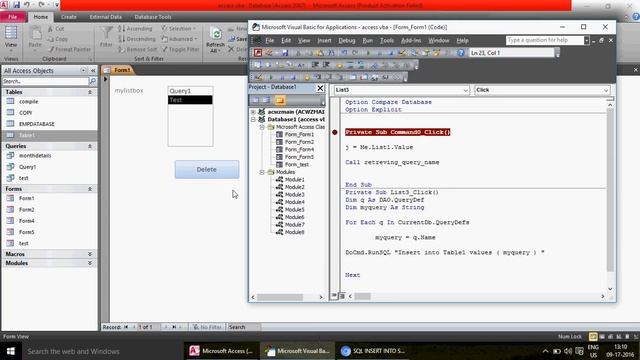Collapse the Database1 project node
The image size is (640, 360).
(x=253, y=119)
